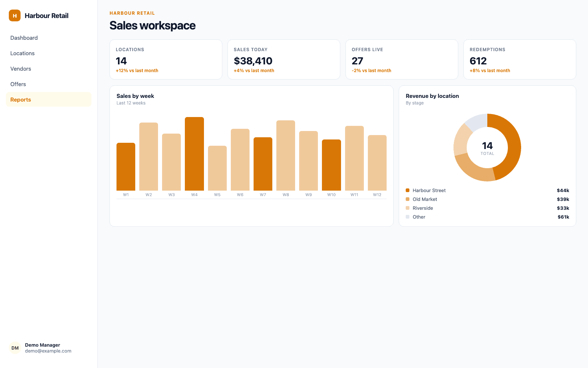The image size is (588, 368).
Task: Click the Offers Live stat card
Action: coord(402,59)
